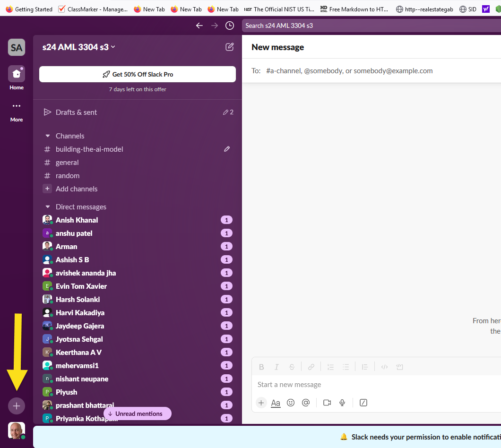Go to the Home view
The width and height of the screenshot is (501, 448).
17,78
